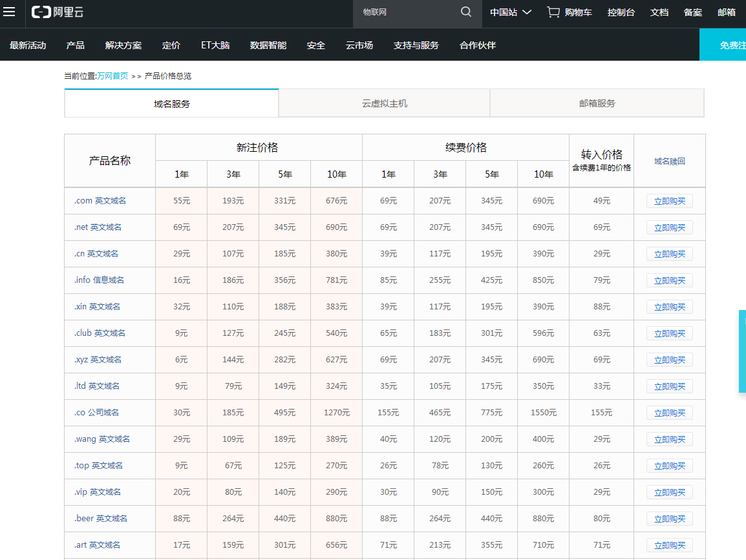The width and height of the screenshot is (746, 560).
Task: Click the search magnifier icon
Action: (466, 12)
